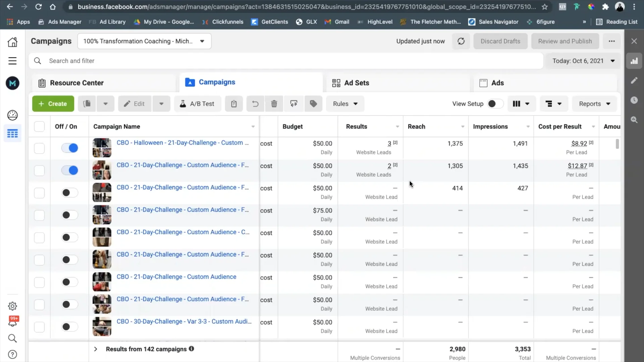Open the charts panel in the right sidebar
Screen dimensions: 644x362
click(x=634, y=61)
